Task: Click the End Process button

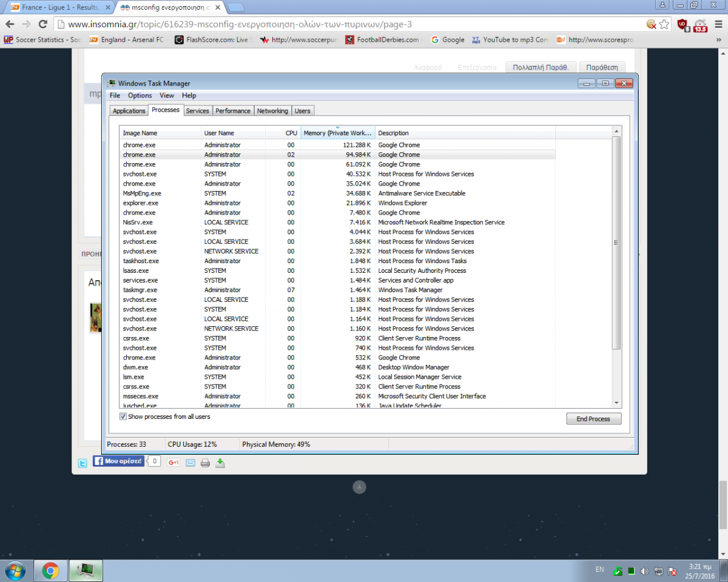Action: point(593,419)
